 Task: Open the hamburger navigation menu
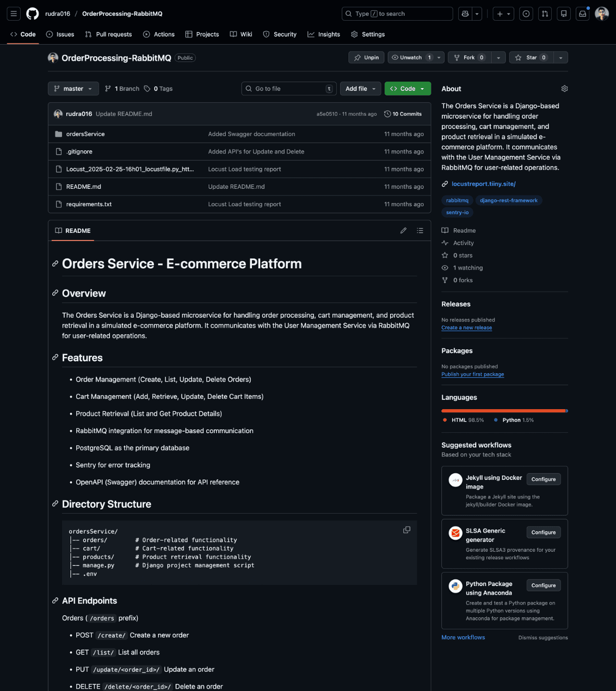tap(14, 14)
